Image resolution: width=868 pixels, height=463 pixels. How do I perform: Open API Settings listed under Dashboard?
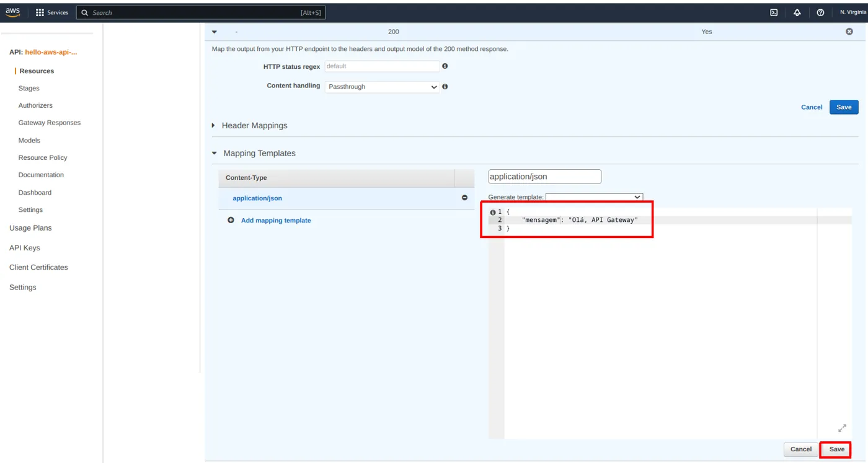tap(30, 209)
